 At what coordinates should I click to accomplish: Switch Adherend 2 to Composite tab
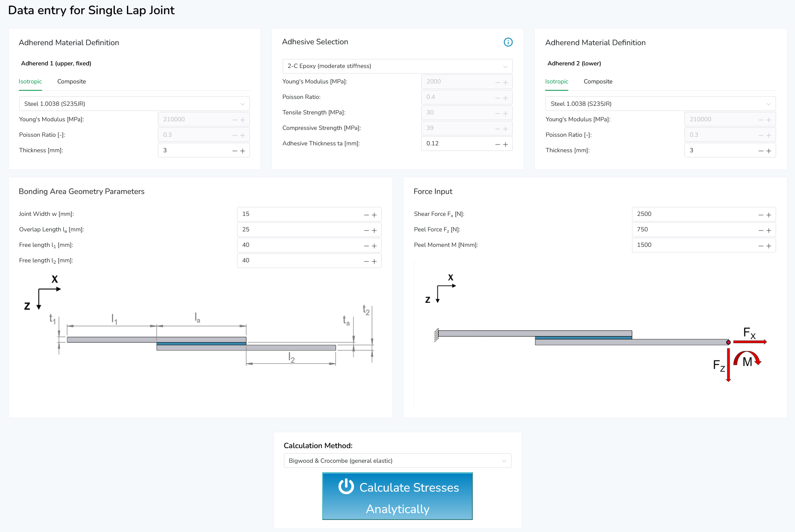(598, 82)
